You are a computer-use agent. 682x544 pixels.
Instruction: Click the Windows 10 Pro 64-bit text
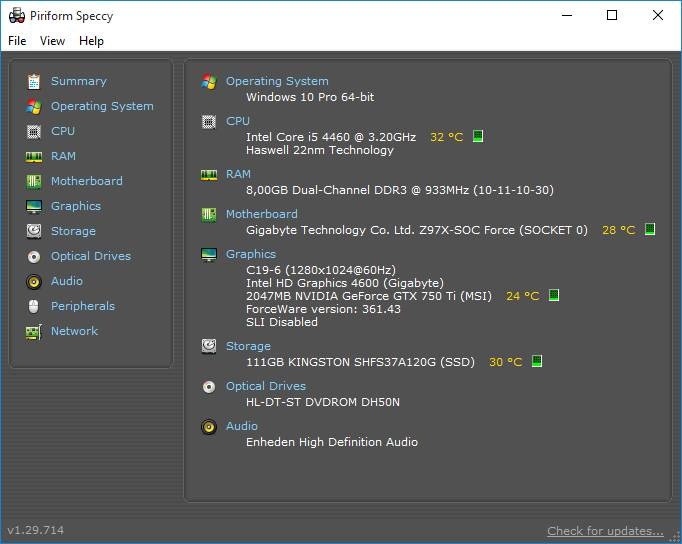[x=310, y=97]
